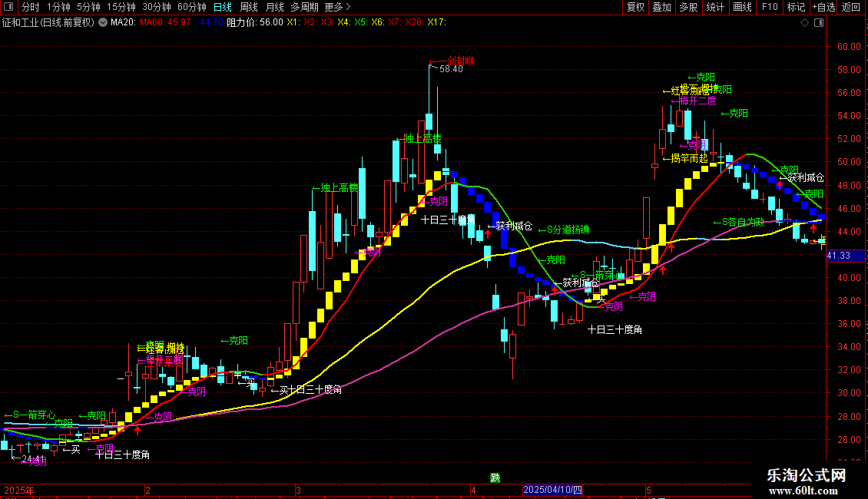Click the S分道扬镳 signal label

pyautogui.click(x=564, y=230)
